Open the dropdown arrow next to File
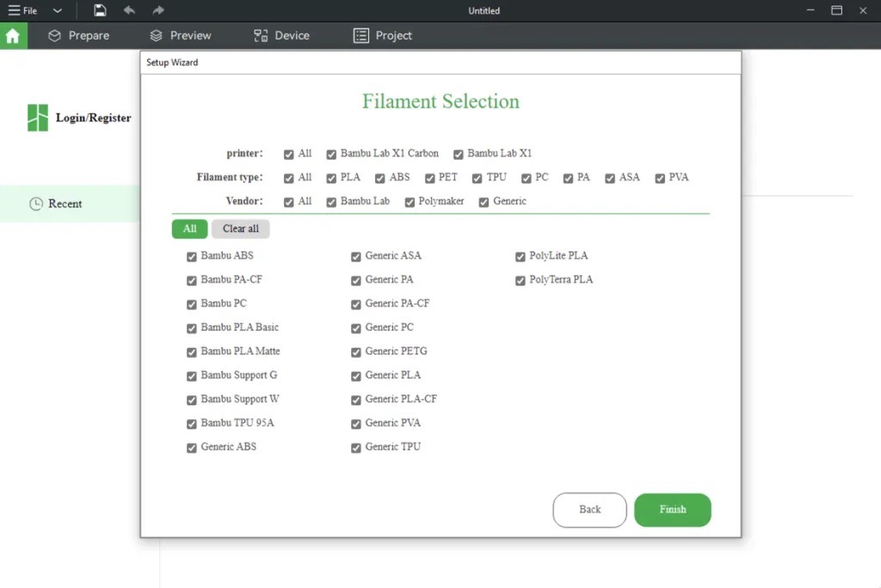 [58, 11]
